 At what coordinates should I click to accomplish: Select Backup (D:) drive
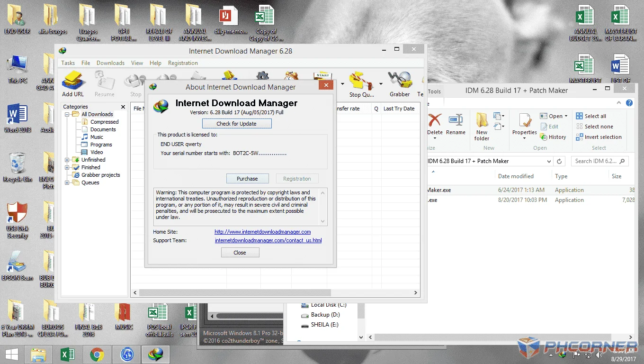(321, 315)
